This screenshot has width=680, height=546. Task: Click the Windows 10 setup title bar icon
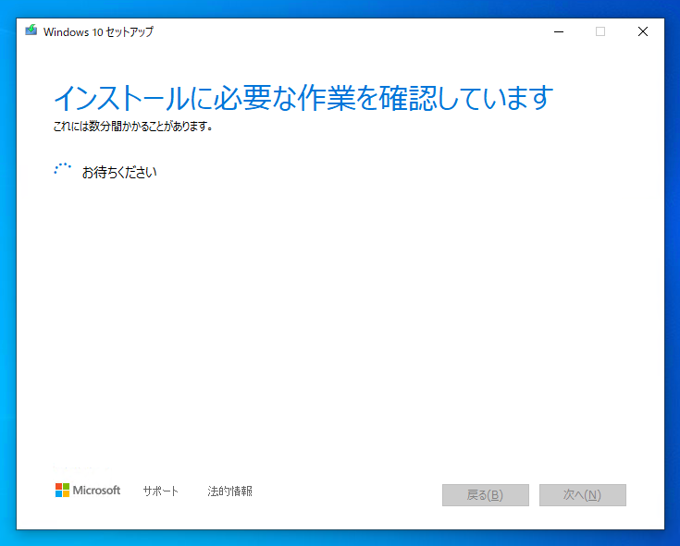pos(31,30)
